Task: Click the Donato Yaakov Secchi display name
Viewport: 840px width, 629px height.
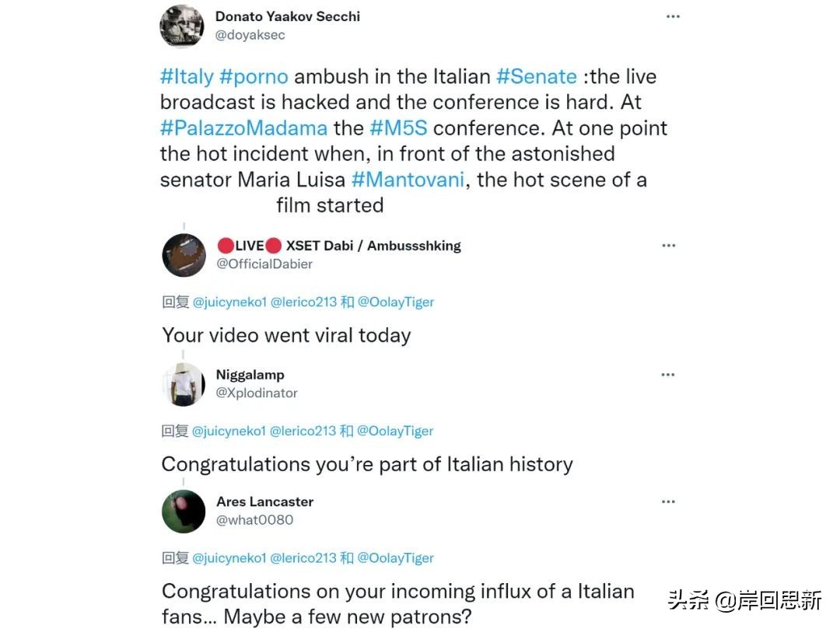Action: click(x=287, y=16)
